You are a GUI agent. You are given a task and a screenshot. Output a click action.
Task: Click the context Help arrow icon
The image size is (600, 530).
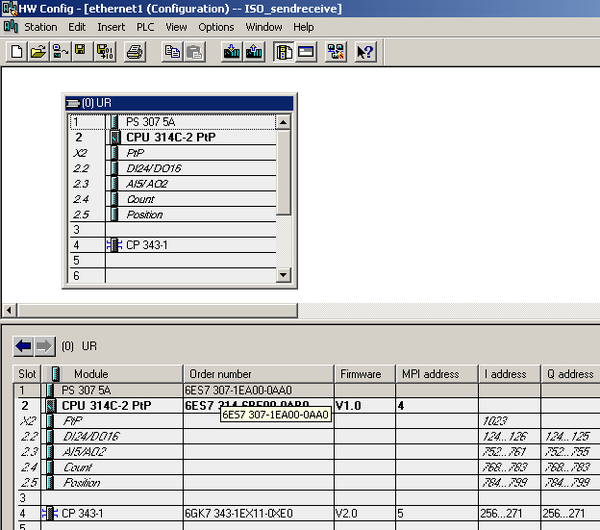[365, 52]
